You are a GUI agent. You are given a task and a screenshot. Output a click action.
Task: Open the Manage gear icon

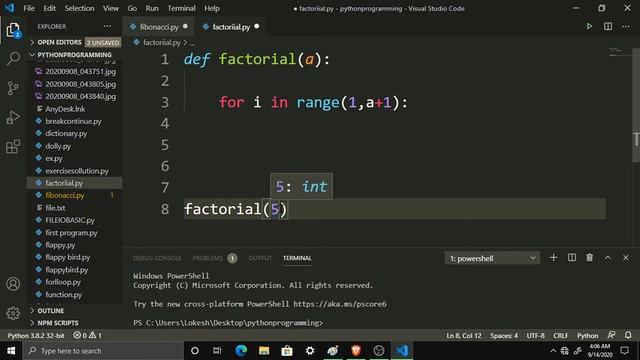coord(13,313)
